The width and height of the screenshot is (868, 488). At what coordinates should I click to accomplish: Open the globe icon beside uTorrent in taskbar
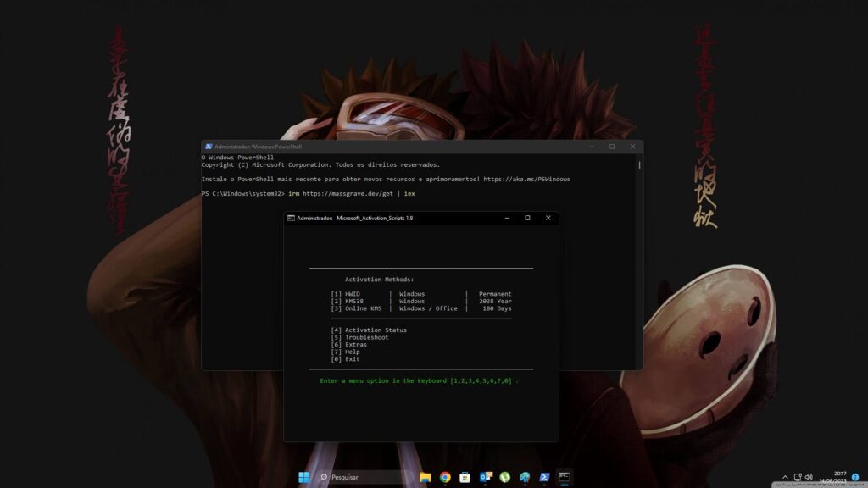pos(525,477)
